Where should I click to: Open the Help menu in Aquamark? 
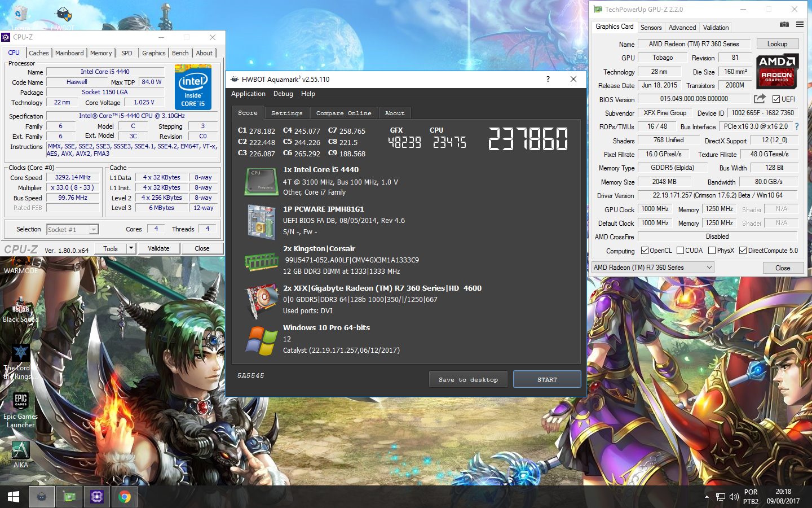pyautogui.click(x=308, y=94)
